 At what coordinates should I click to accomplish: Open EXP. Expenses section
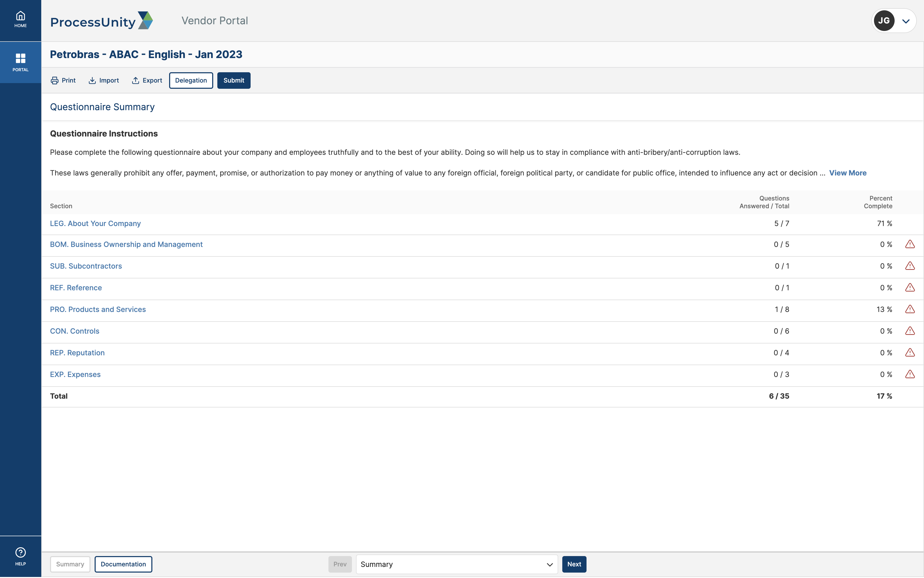coord(75,374)
